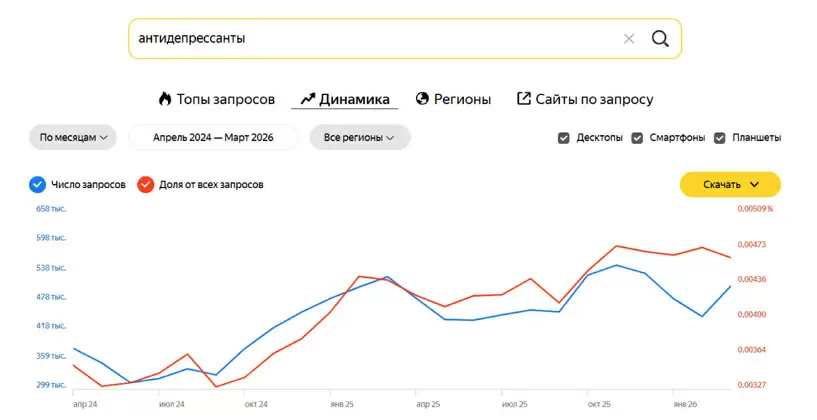Click the flame icon for top queries
The height and width of the screenshot is (420, 817).
(165, 99)
